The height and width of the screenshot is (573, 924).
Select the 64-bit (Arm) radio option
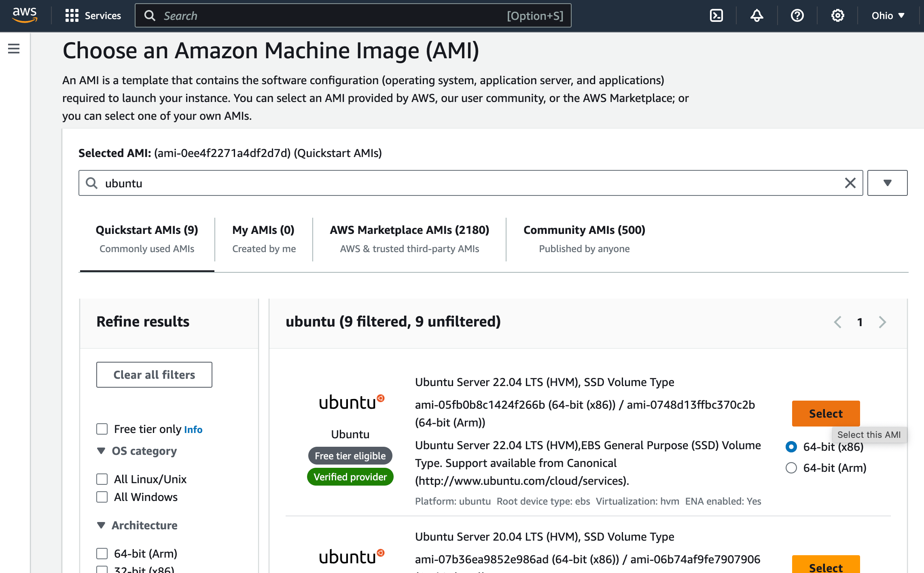791,468
